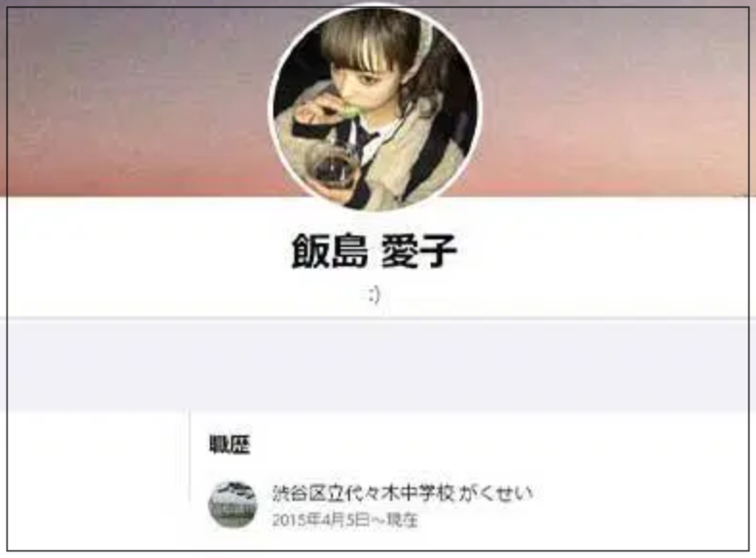The height and width of the screenshot is (558, 756).
Task: Click the blank left sidebar panel
Action: pos(98,481)
